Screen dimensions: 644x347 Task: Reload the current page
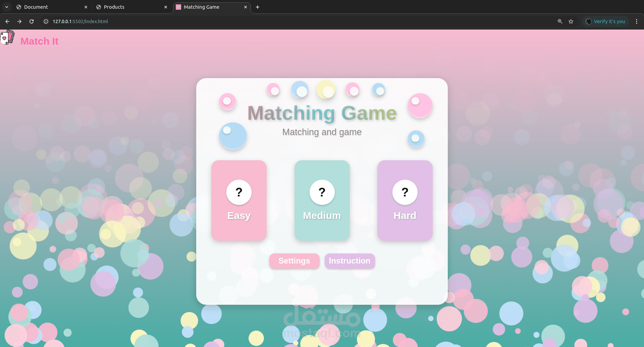(32, 21)
